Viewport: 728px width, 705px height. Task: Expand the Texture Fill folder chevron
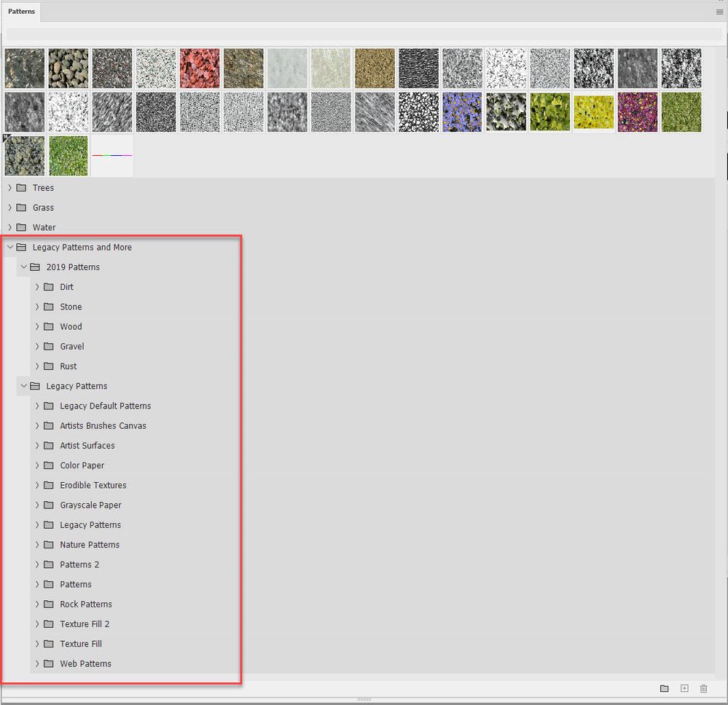37,644
